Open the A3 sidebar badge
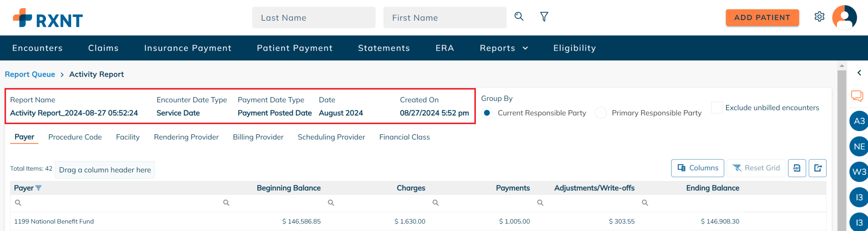The height and width of the screenshot is (231, 868). coord(859,121)
